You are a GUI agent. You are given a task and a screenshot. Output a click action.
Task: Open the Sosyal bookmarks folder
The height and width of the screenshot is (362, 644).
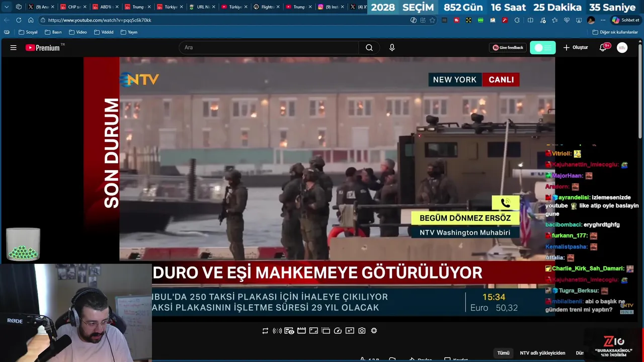(28, 32)
